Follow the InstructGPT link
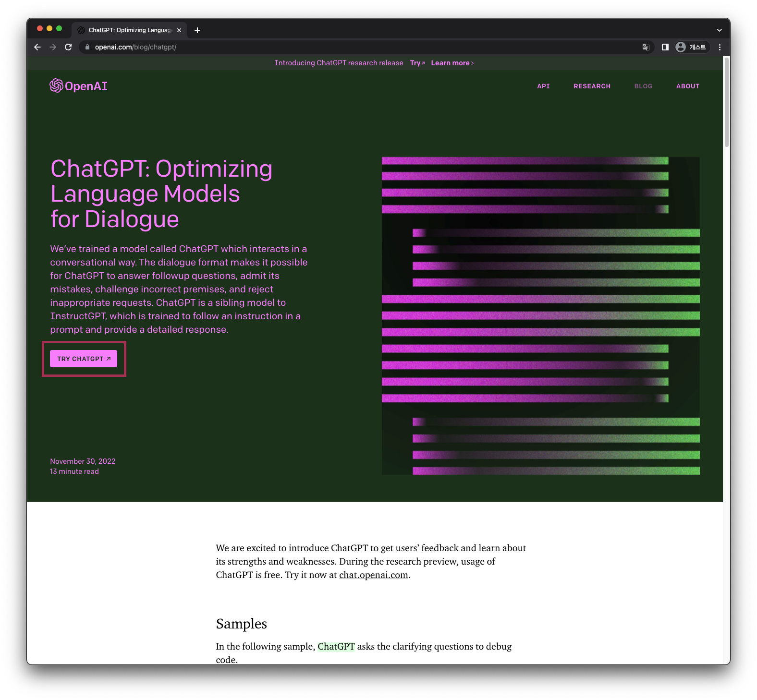This screenshot has height=700, width=757. (78, 316)
